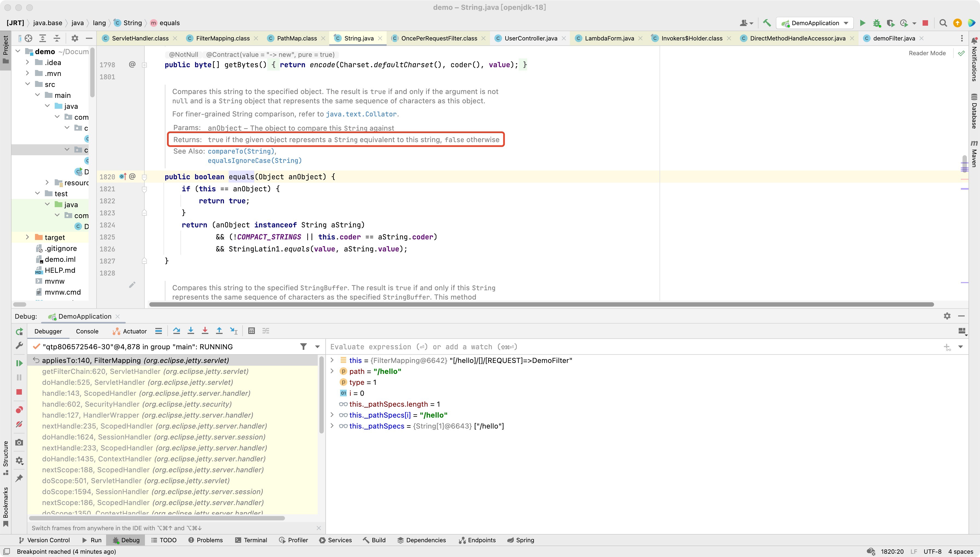Toggle the Structure tool window
This screenshot has width=980, height=557.
[x=5, y=458]
